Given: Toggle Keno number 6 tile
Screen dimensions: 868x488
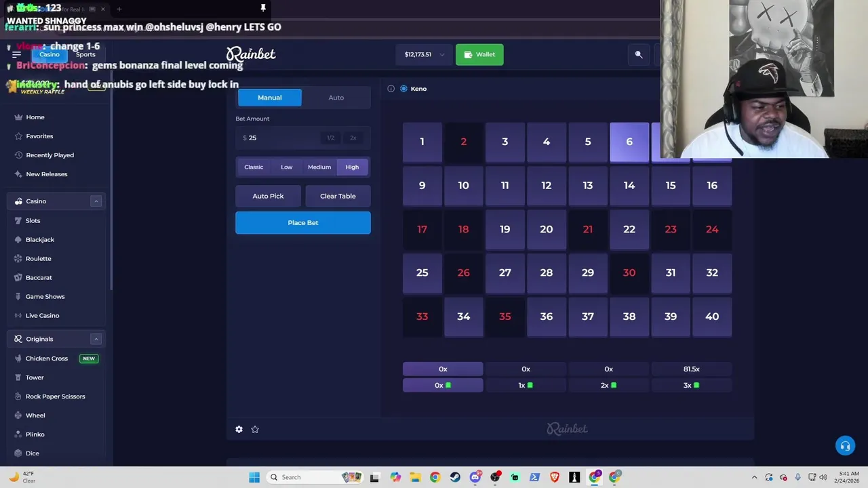Looking at the screenshot, I should click(x=629, y=142).
